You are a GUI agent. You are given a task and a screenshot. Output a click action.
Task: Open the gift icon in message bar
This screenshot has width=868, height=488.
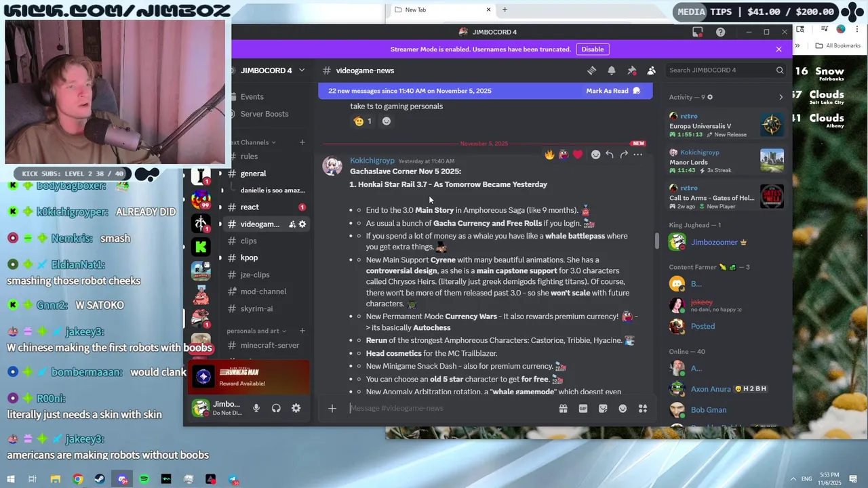[x=563, y=408]
